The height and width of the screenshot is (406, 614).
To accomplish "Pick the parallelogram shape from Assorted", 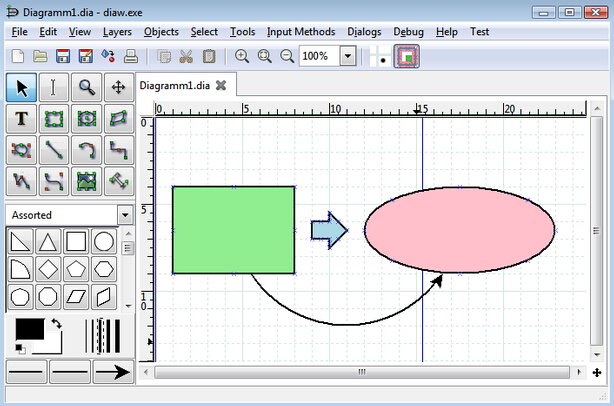I will 76,297.
